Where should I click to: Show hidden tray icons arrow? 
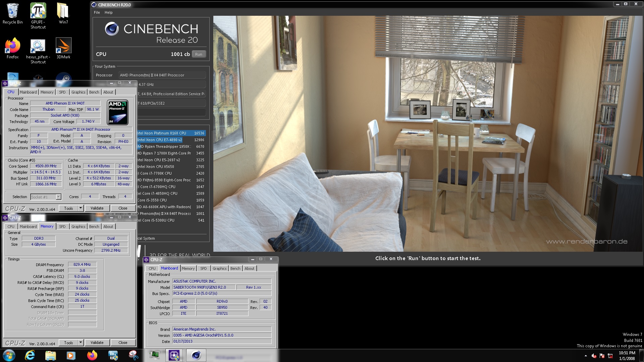pyautogui.click(x=586, y=356)
